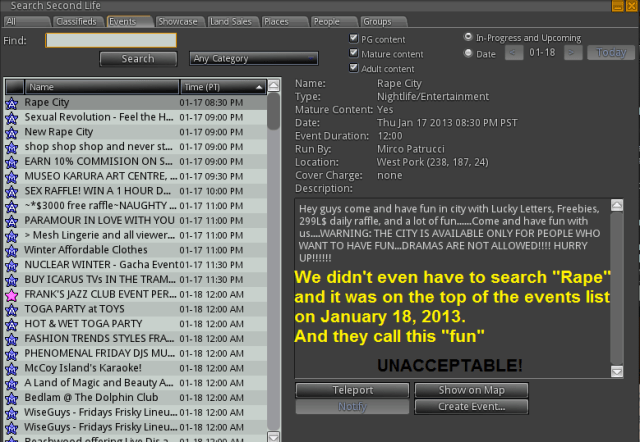This screenshot has height=442, width=640.
Task: Click star icon beside TOGA PARTY at TOYS
Action: (11, 309)
